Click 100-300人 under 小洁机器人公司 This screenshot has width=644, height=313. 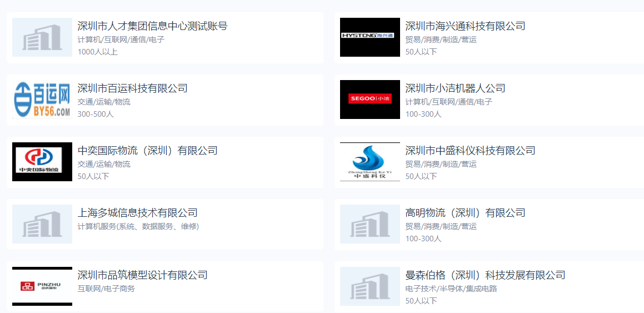(x=423, y=115)
